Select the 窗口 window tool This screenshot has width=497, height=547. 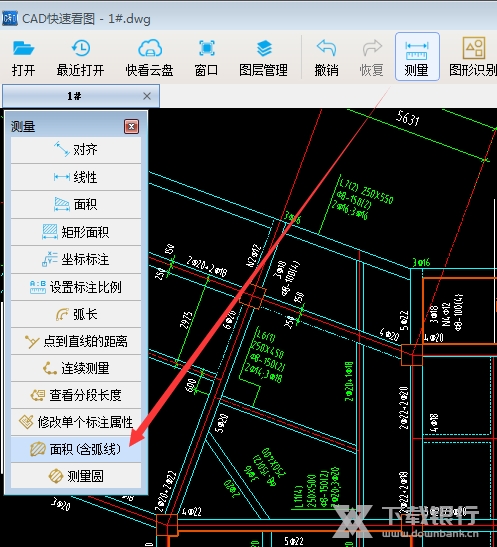point(206,58)
